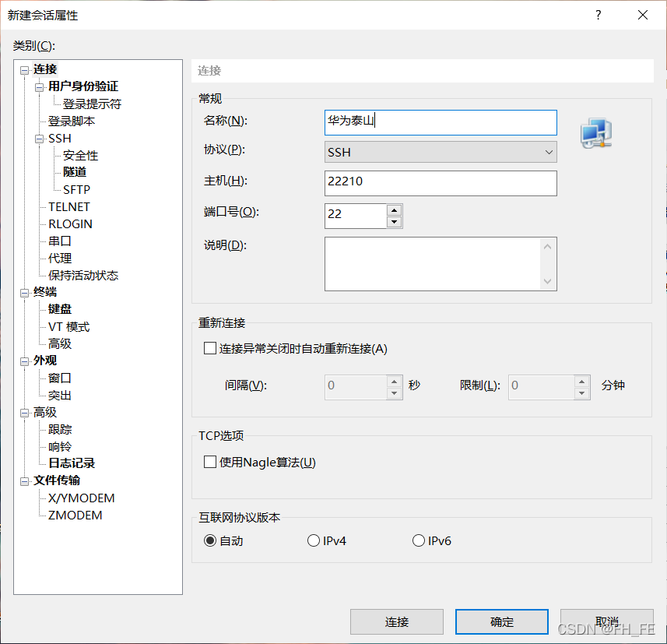Select 响铃 in the category tree
Screen dimensions: 667x644
pos(60,446)
